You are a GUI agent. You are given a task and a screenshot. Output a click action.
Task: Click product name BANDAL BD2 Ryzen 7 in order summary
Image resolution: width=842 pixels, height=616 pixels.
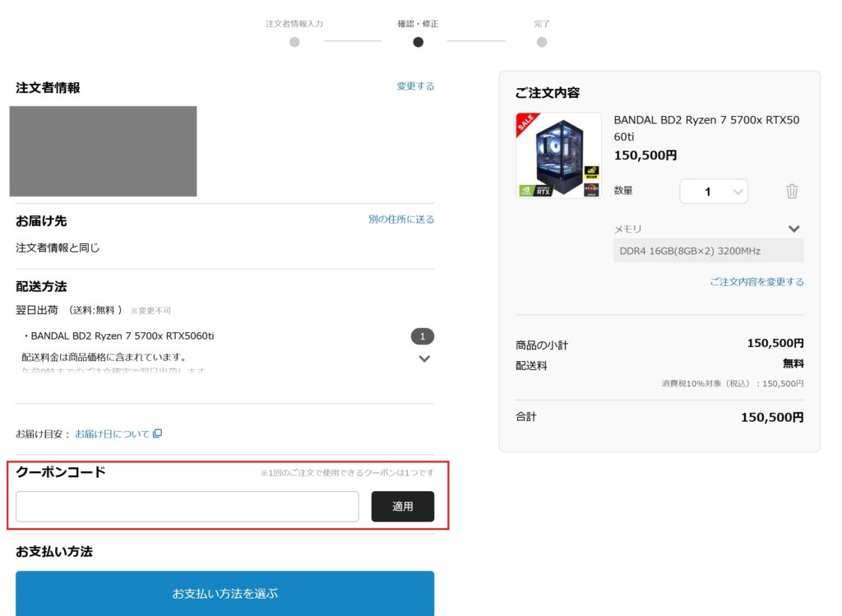706,127
